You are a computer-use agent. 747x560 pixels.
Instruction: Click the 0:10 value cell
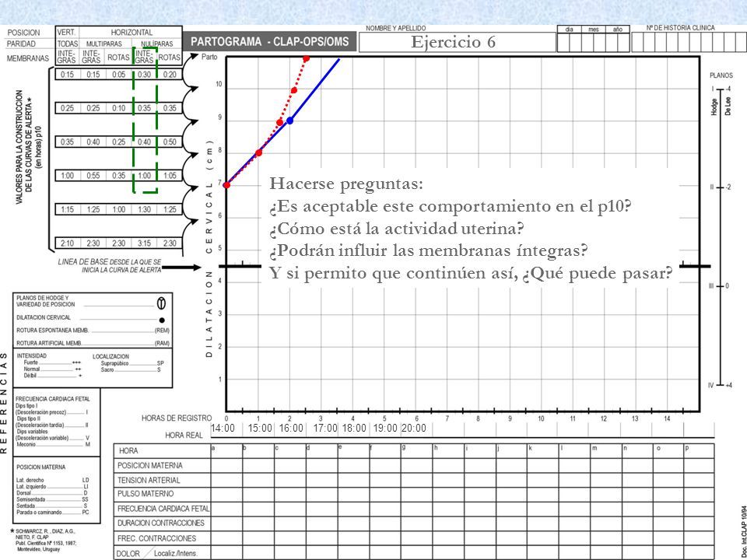[118, 108]
